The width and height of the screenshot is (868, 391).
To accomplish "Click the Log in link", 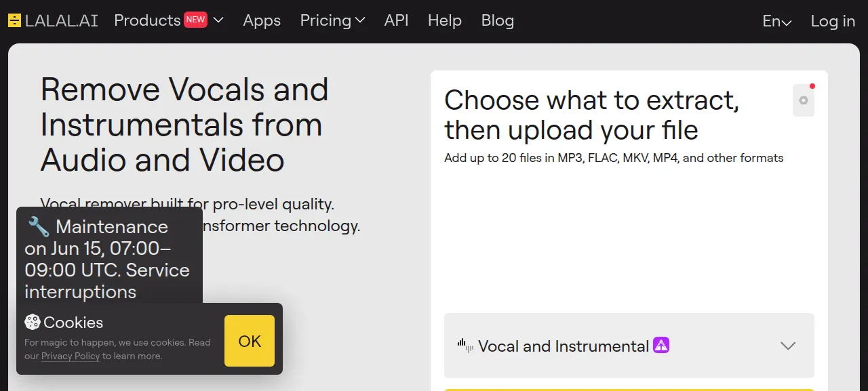I will 833,21.
